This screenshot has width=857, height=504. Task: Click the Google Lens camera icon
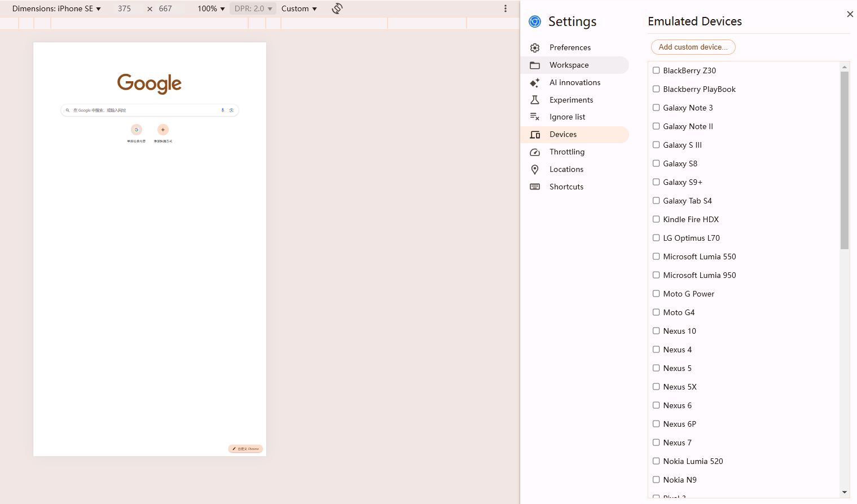click(x=231, y=110)
